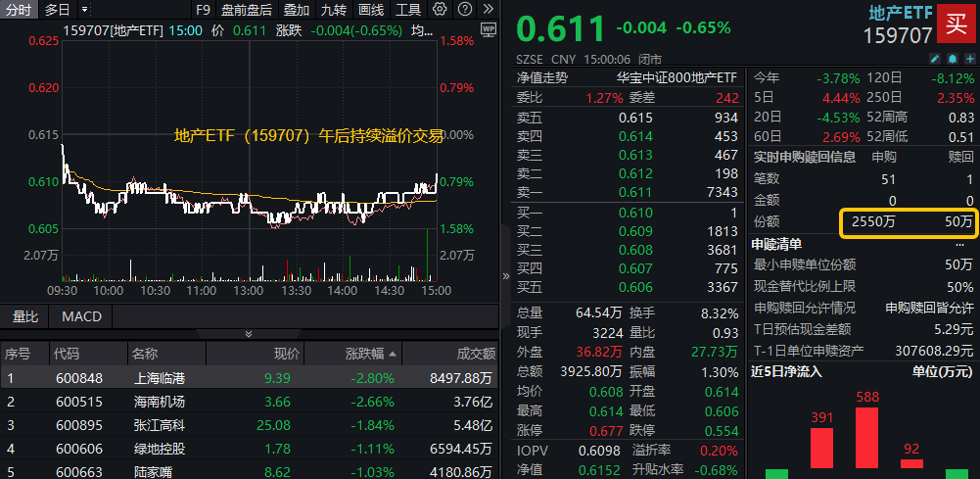Set price alert with bell icon
This screenshot has width=980, height=479.
pyautogui.click(x=951, y=59)
